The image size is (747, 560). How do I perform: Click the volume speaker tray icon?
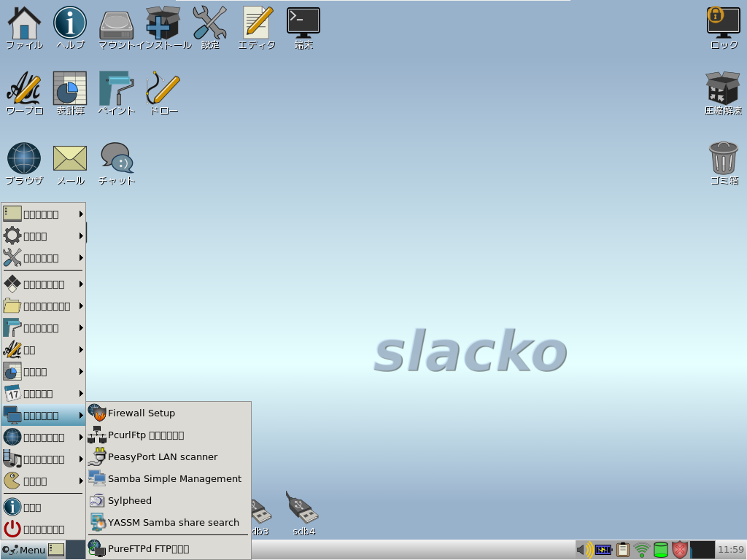pos(584,550)
